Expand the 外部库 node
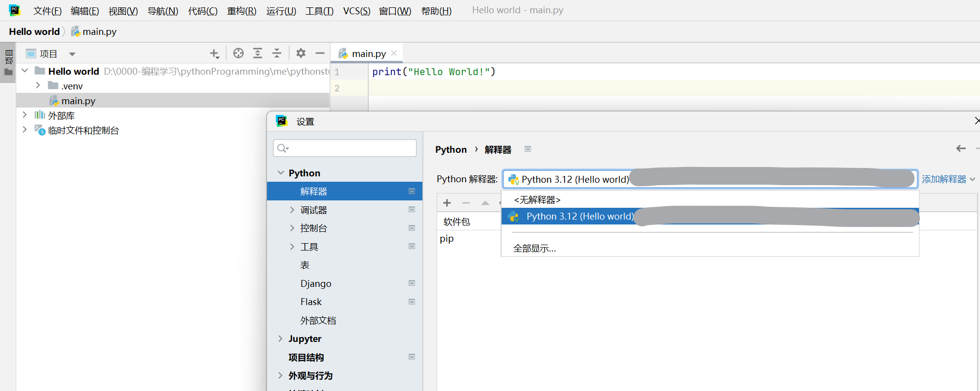This screenshot has height=391, width=980. [x=25, y=114]
